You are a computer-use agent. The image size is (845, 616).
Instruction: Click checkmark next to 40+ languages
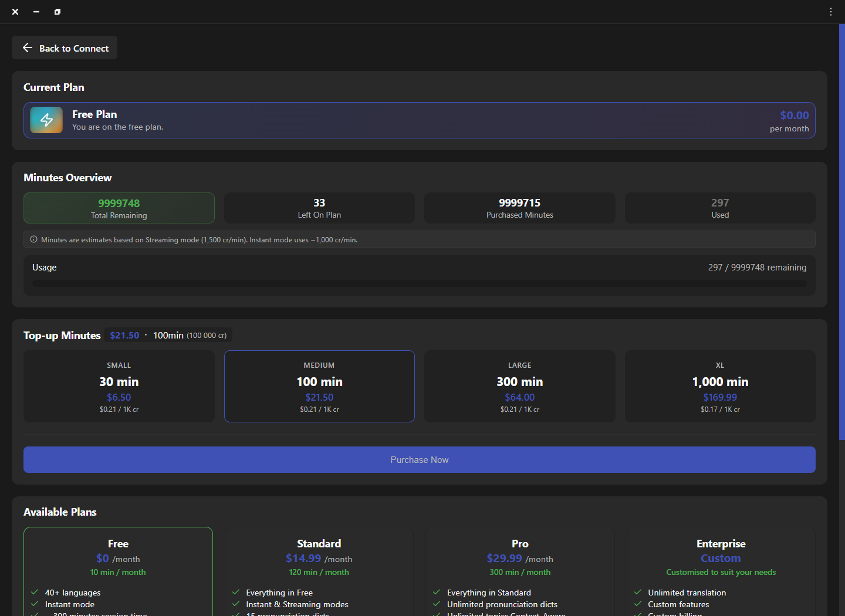(x=35, y=592)
